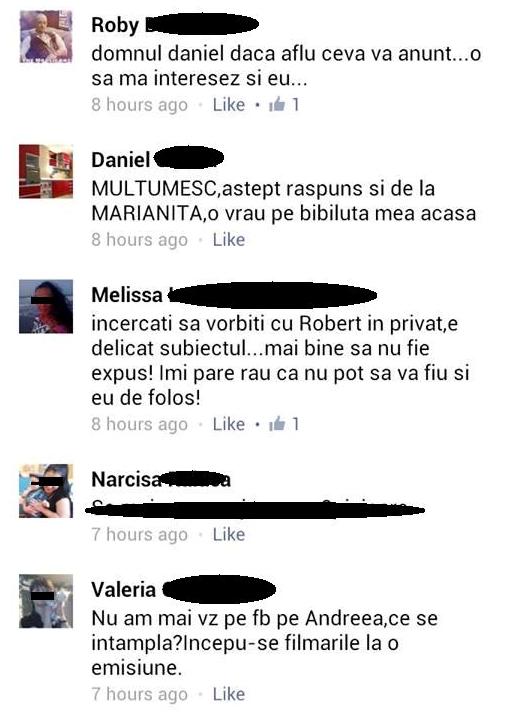Image resolution: width=511 pixels, height=725 pixels.
Task: Open Daniel's red kitchen profile picture
Action: [46, 172]
